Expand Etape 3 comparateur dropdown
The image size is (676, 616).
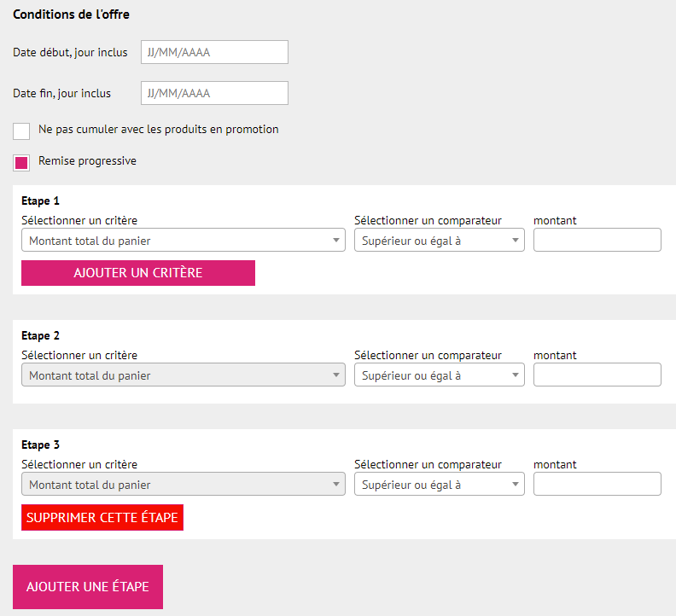click(439, 485)
